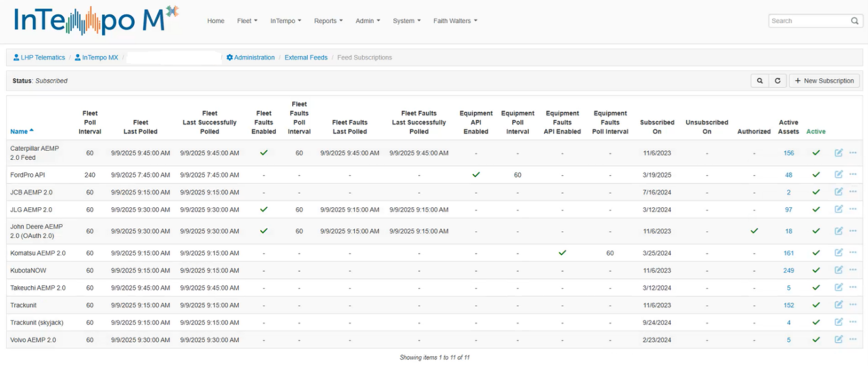Click the Komatsu AEMP 2.0 name cell
The width and height of the screenshot is (868, 366).
[x=38, y=253]
